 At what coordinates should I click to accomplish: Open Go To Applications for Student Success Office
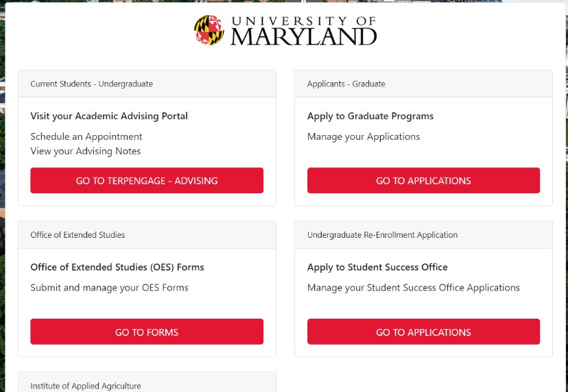pos(423,332)
